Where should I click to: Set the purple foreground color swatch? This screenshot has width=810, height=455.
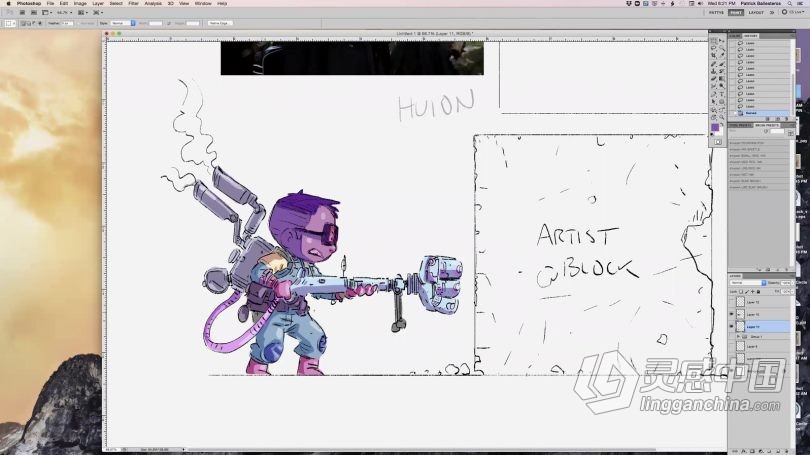pyautogui.click(x=715, y=128)
